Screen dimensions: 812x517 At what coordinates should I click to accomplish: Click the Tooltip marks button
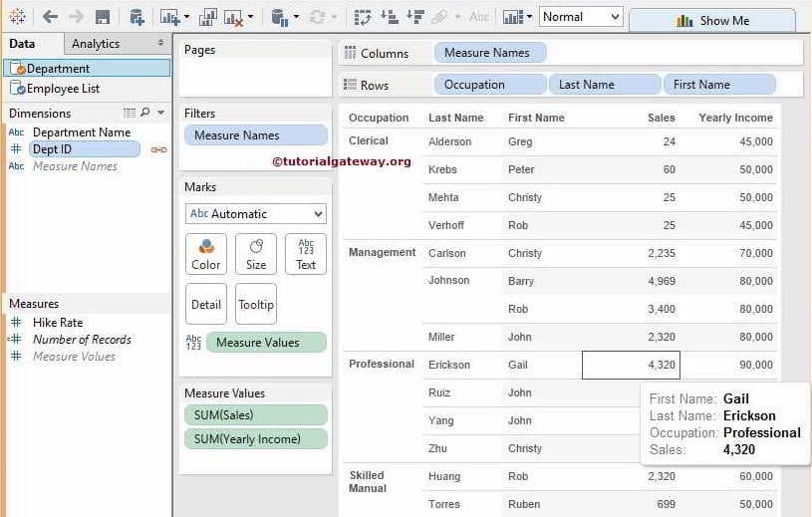pyautogui.click(x=256, y=304)
